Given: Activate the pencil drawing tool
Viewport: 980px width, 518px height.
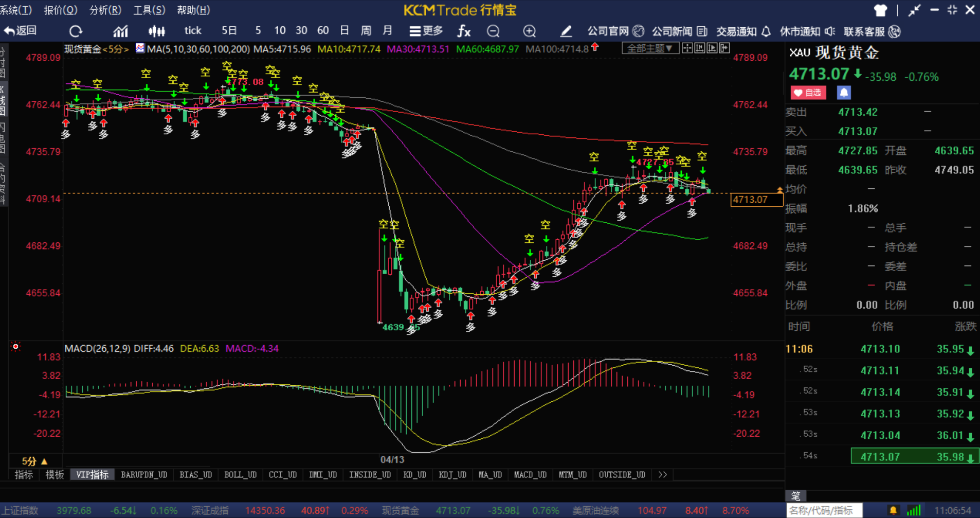Looking at the screenshot, I should (566, 31).
